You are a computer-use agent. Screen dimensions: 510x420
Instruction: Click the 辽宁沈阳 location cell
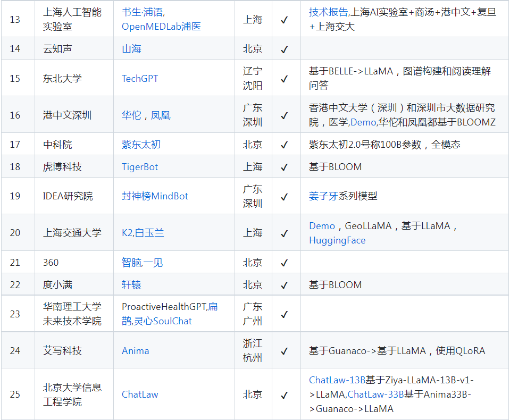click(x=253, y=78)
